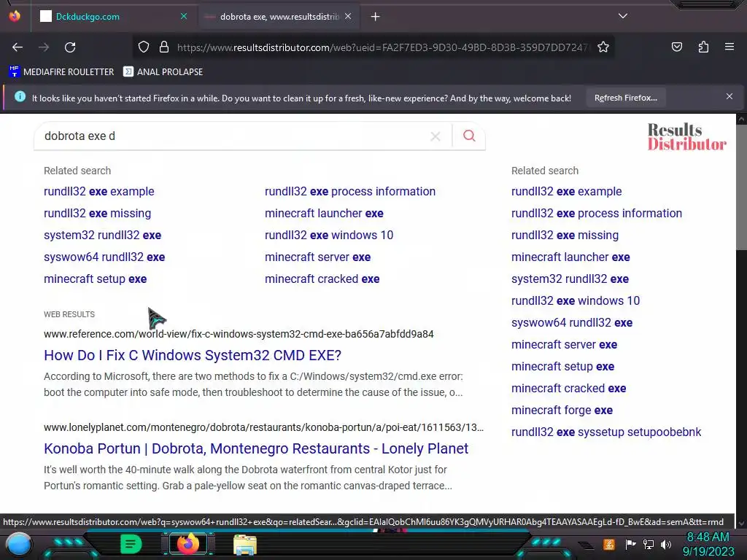Open ANAL PROLAPSE bookmark
This screenshot has height=560, width=747.
pos(163,72)
